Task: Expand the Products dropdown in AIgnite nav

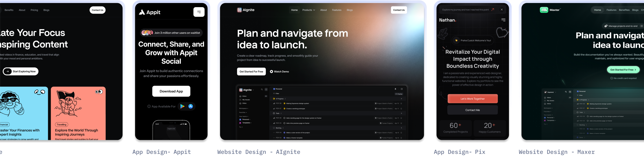Action: point(309,10)
